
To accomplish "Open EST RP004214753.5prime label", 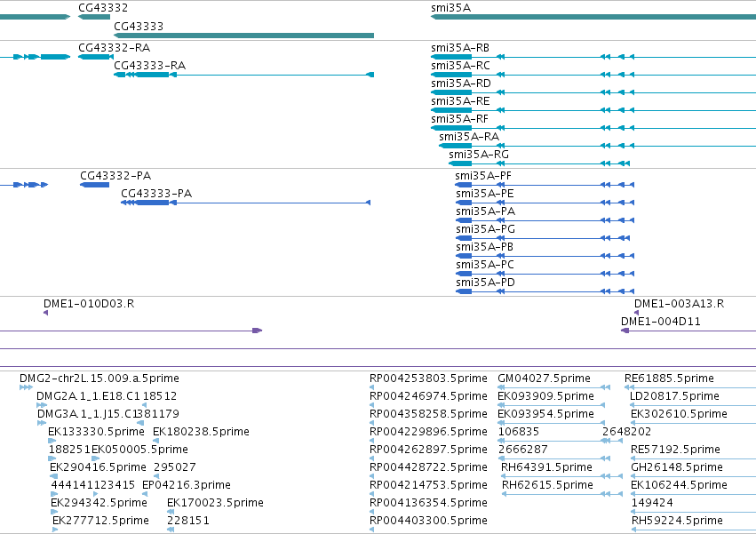I will [428, 485].
